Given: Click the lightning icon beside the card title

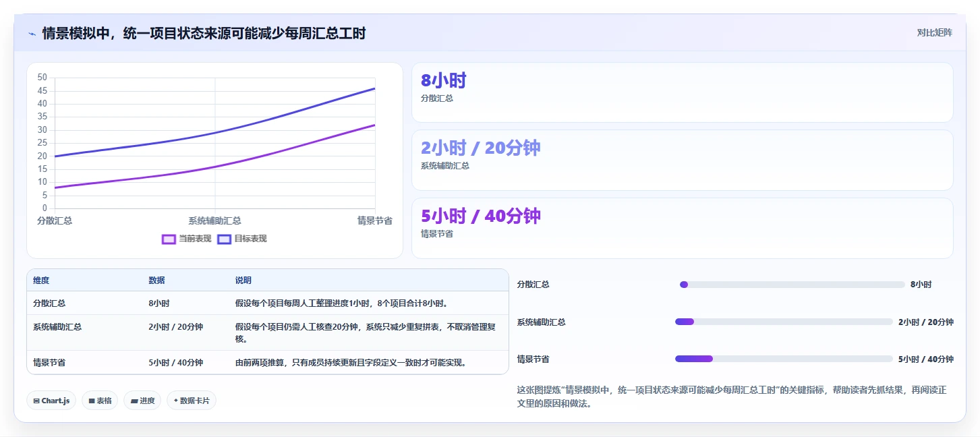Looking at the screenshot, I should point(32,34).
